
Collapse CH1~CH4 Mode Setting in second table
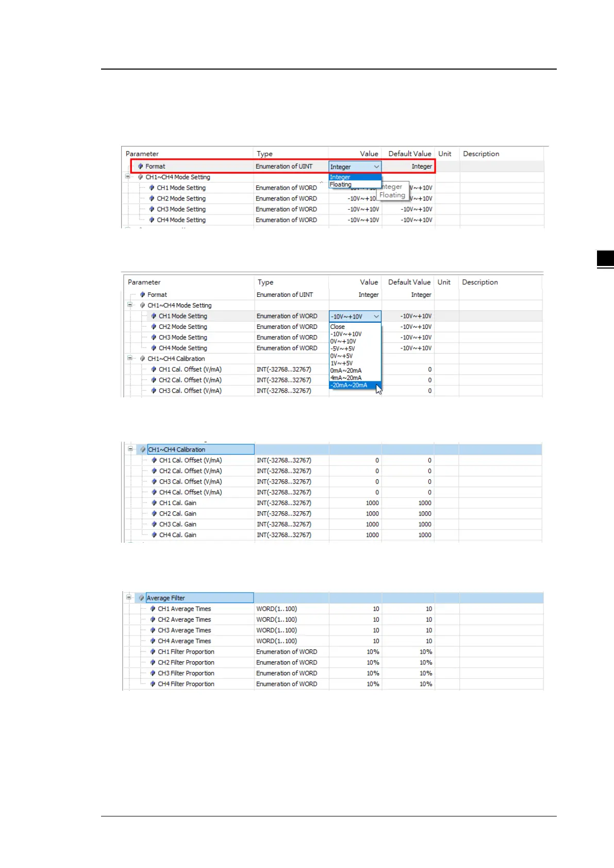(x=130, y=305)
